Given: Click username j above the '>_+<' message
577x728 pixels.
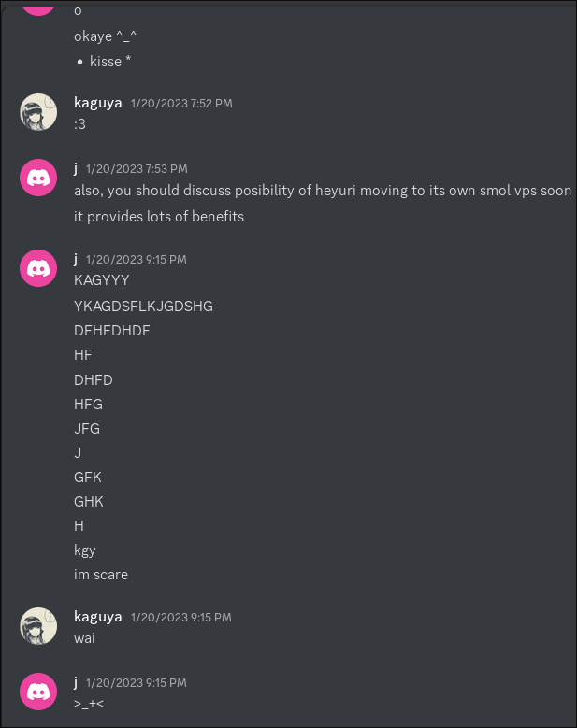Looking at the screenshot, I should (x=76, y=682).
